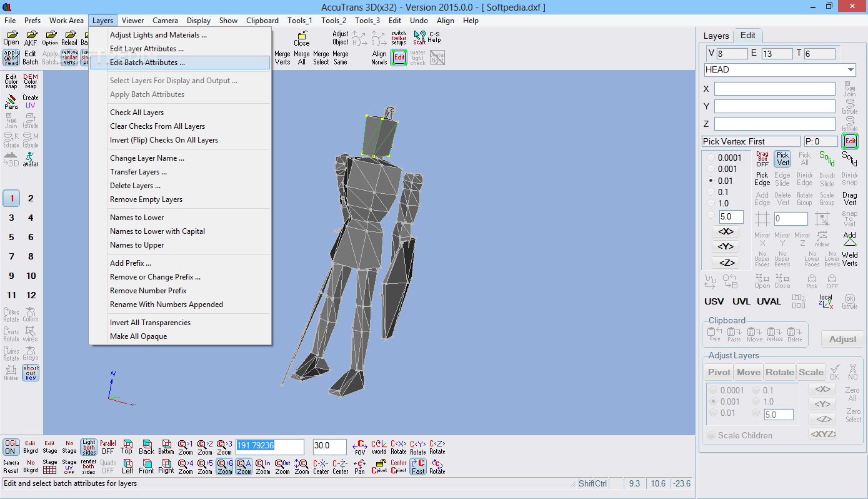Click layer number 12 button
Image resolution: width=868 pixels, height=499 pixels.
point(31,295)
